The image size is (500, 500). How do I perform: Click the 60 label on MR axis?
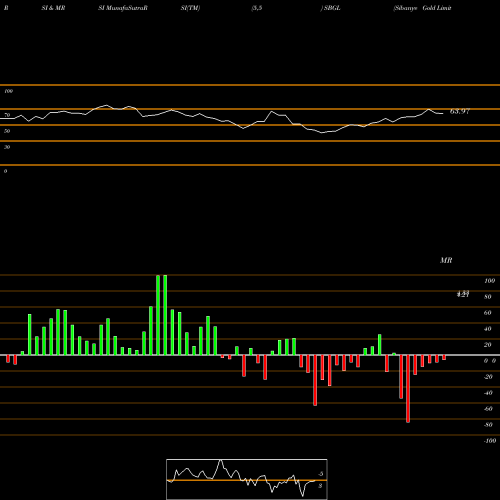(x=488, y=313)
